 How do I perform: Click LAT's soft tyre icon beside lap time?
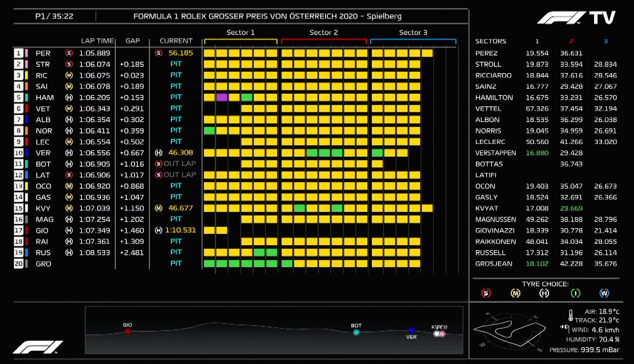pyautogui.click(x=69, y=175)
